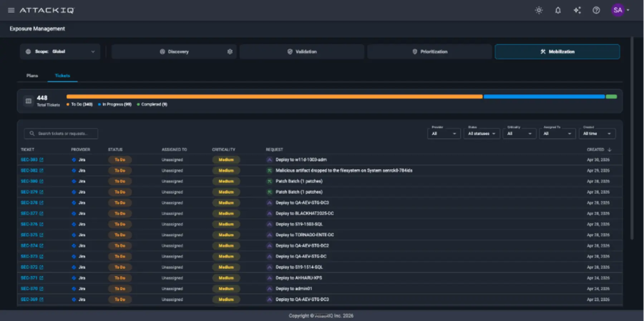Open the Provider filter dropdown
The height and width of the screenshot is (321, 644).
click(x=444, y=133)
